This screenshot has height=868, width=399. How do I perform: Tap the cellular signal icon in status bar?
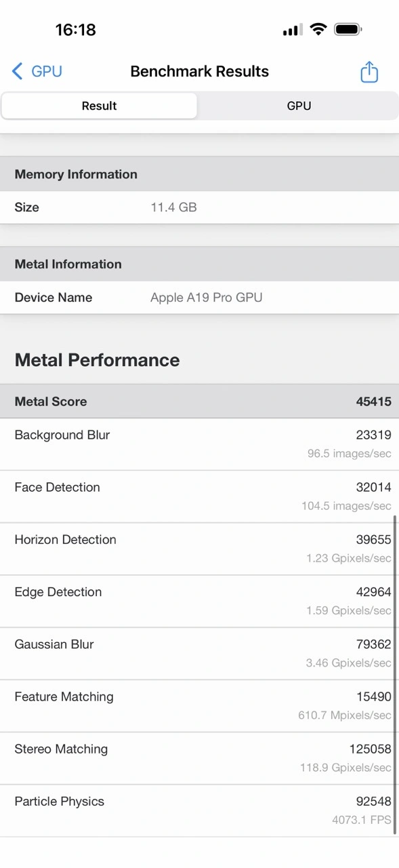point(291,29)
